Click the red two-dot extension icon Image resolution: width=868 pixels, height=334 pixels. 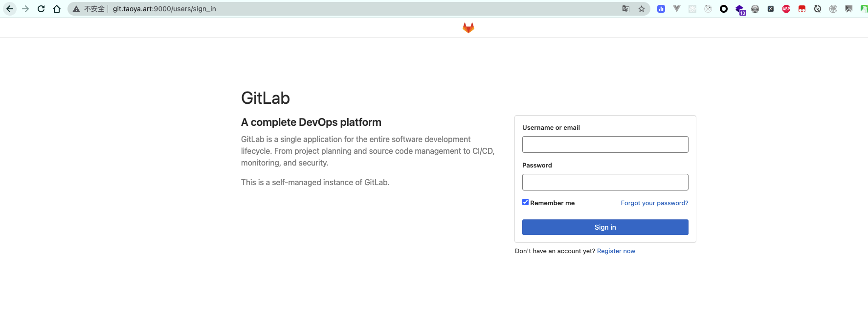[x=802, y=9]
